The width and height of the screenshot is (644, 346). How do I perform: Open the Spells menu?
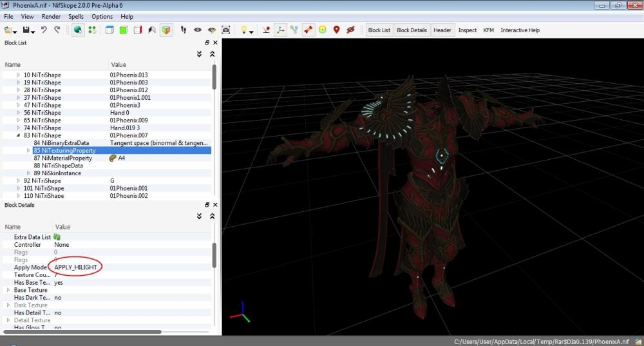[75, 17]
